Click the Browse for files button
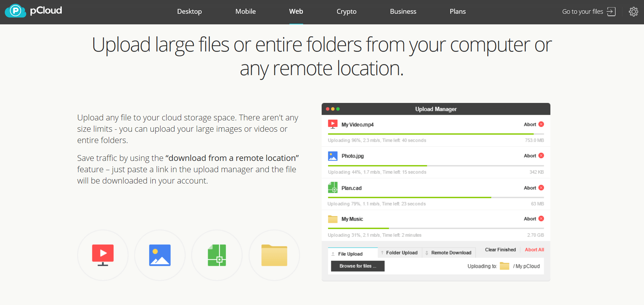The image size is (644, 305). click(x=358, y=266)
